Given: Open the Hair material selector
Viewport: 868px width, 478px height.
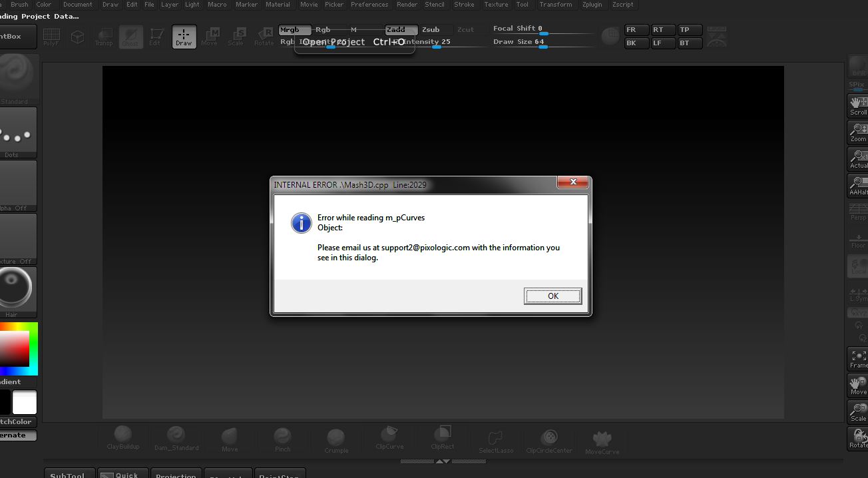Looking at the screenshot, I should point(17,292).
